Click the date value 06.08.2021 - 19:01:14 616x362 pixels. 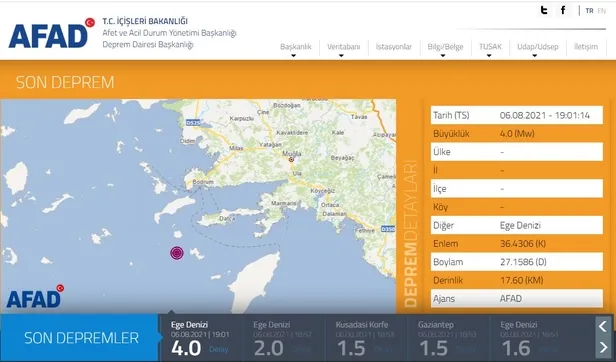544,115
